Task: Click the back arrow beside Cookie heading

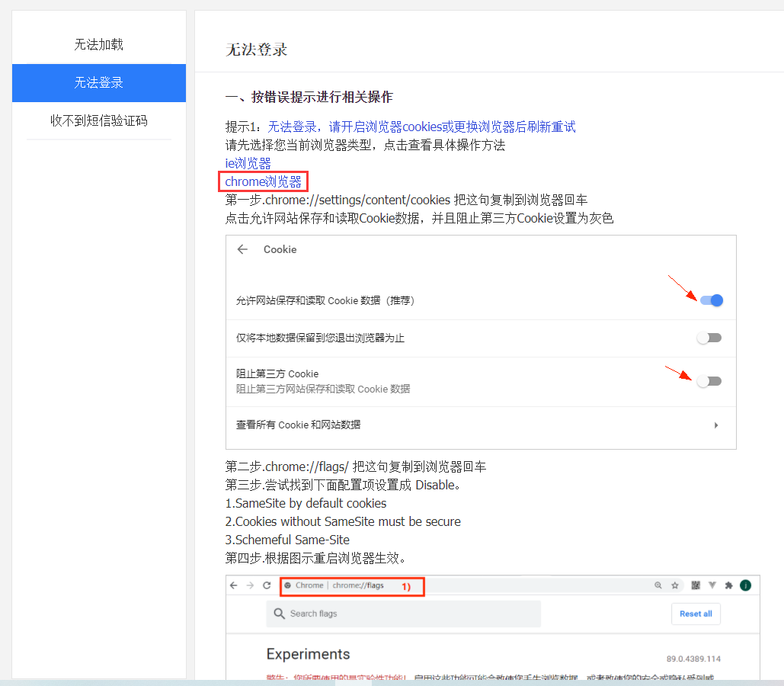Action: (x=242, y=249)
